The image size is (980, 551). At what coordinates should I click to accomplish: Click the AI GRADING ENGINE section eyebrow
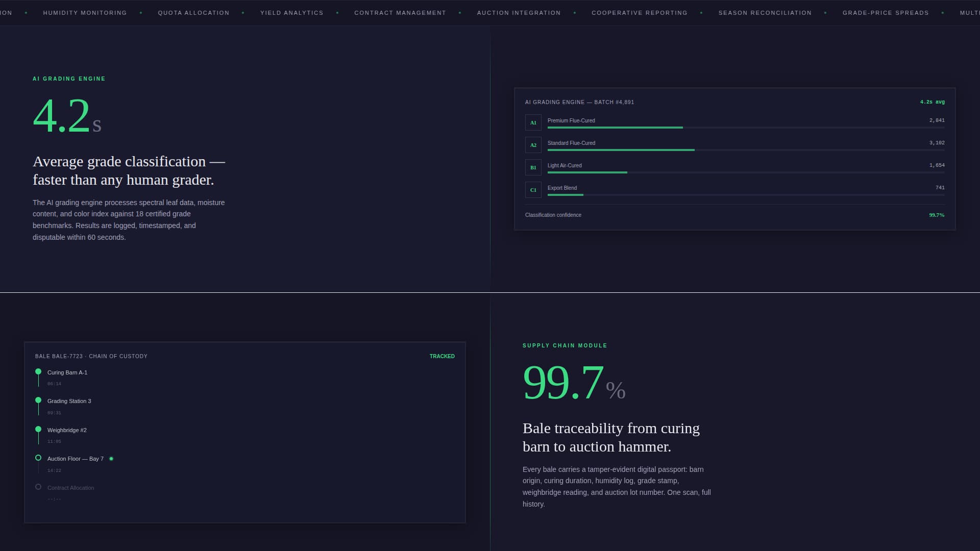point(69,79)
